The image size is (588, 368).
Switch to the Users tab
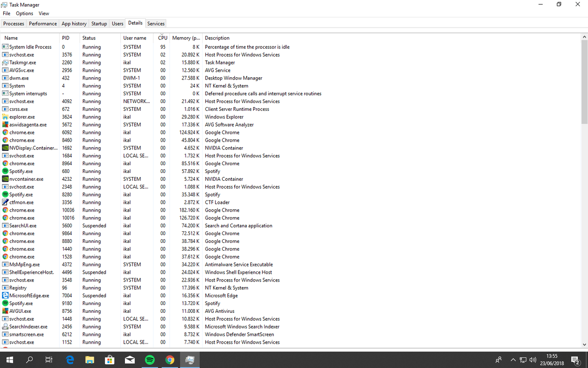click(118, 23)
